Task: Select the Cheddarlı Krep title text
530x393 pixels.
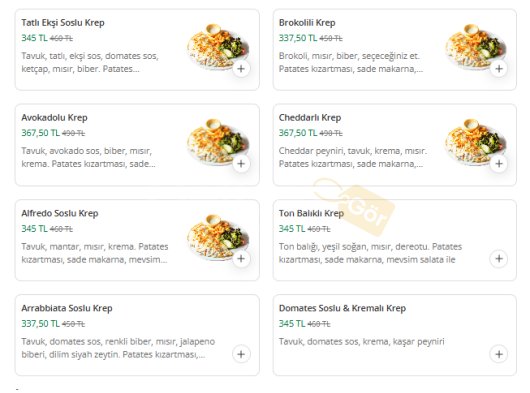Action: click(x=310, y=118)
